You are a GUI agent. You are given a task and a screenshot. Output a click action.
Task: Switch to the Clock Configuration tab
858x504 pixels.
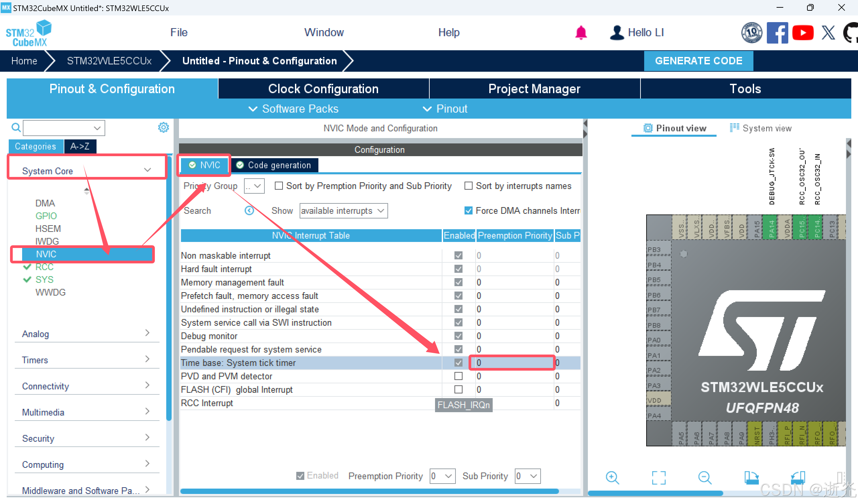coord(323,88)
